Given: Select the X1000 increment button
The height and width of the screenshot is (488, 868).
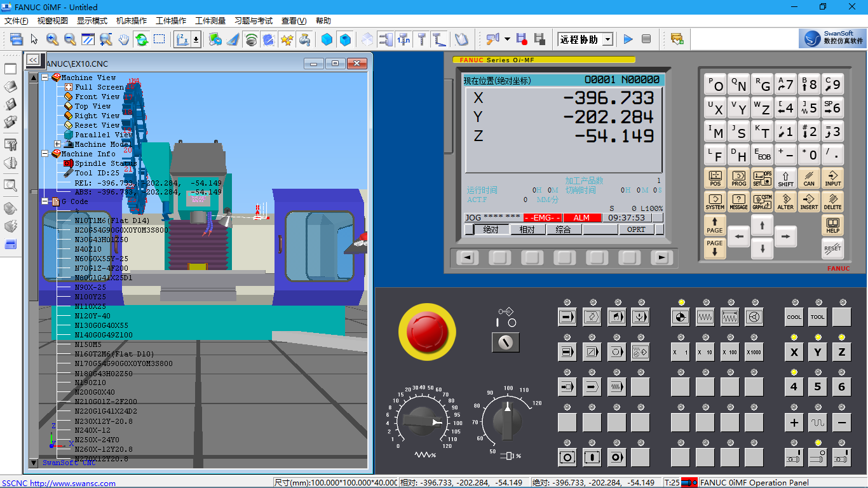Looking at the screenshot, I should [x=754, y=352].
